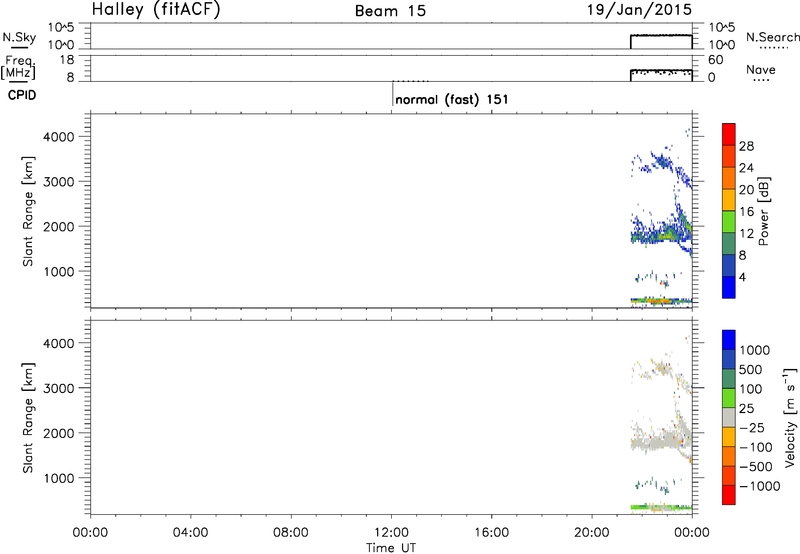Click the '1000' Velocity colorbar tick label
The width and height of the screenshot is (800, 554).
click(x=755, y=350)
